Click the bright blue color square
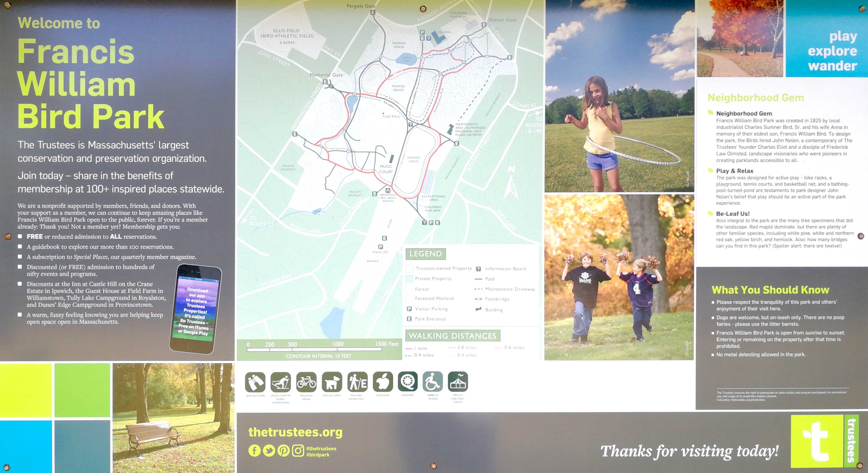This screenshot has height=473, width=868. (26, 447)
